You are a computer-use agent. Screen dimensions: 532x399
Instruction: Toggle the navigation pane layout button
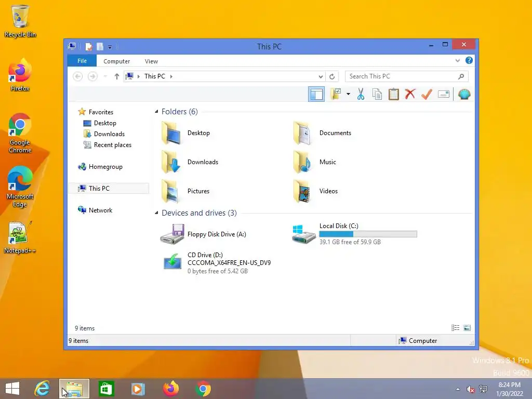(x=316, y=95)
